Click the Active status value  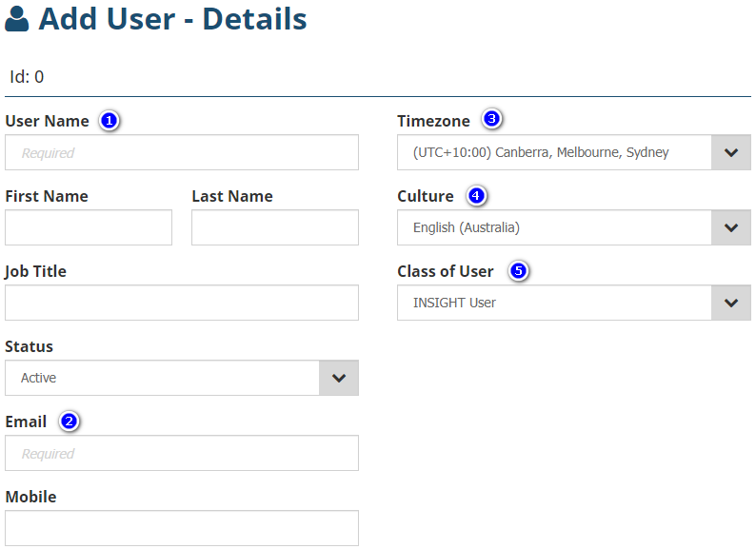coord(39,378)
